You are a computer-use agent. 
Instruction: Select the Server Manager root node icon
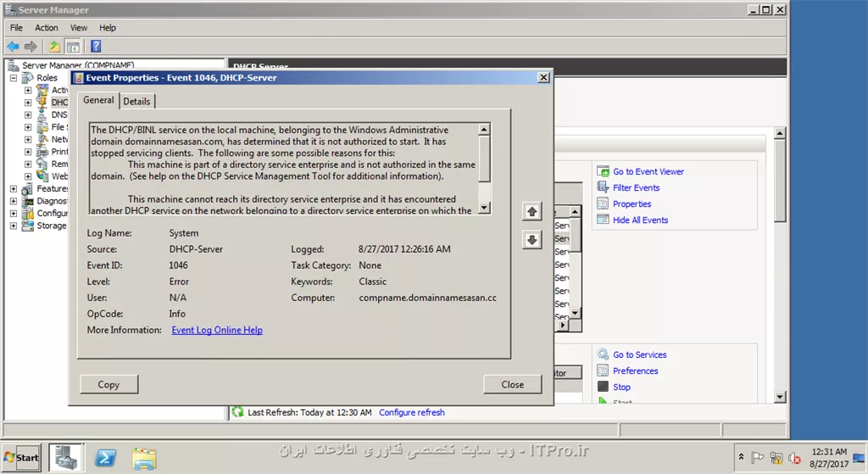[14, 65]
